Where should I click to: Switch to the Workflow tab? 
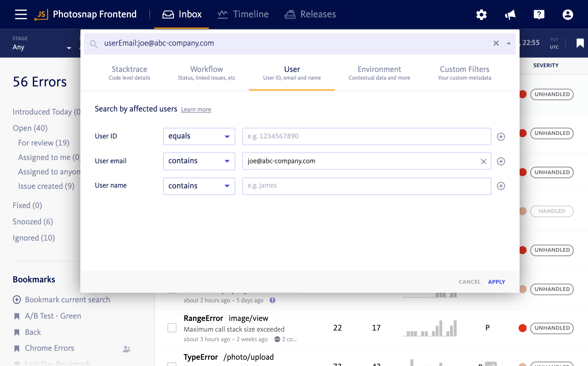point(207,73)
